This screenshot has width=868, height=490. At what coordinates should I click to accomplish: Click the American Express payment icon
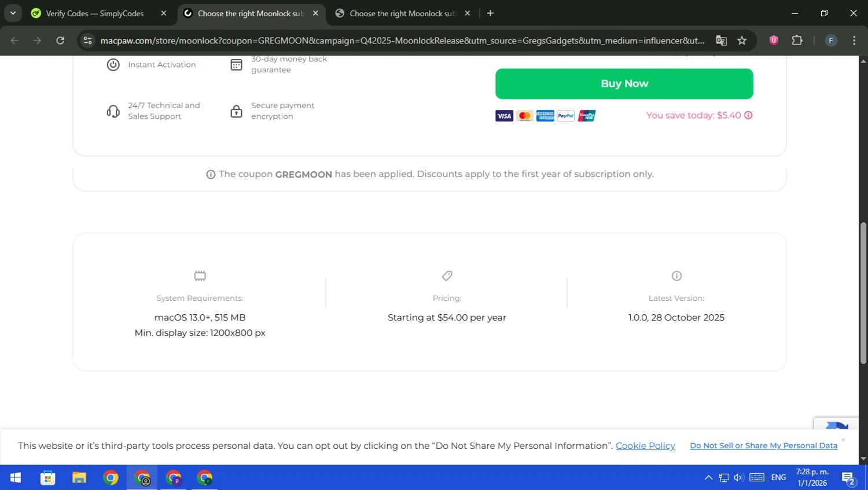pyautogui.click(x=545, y=116)
